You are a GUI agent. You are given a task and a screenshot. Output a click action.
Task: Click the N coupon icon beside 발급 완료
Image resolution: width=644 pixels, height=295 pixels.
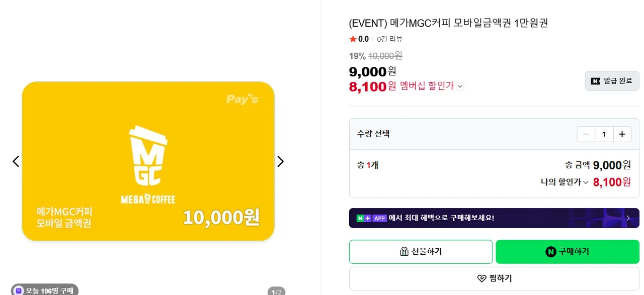click(x=596, y=81)
